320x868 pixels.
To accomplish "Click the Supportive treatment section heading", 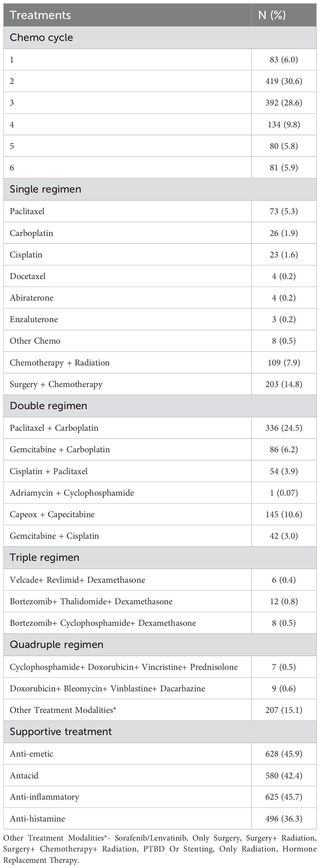I will (61, 731).
